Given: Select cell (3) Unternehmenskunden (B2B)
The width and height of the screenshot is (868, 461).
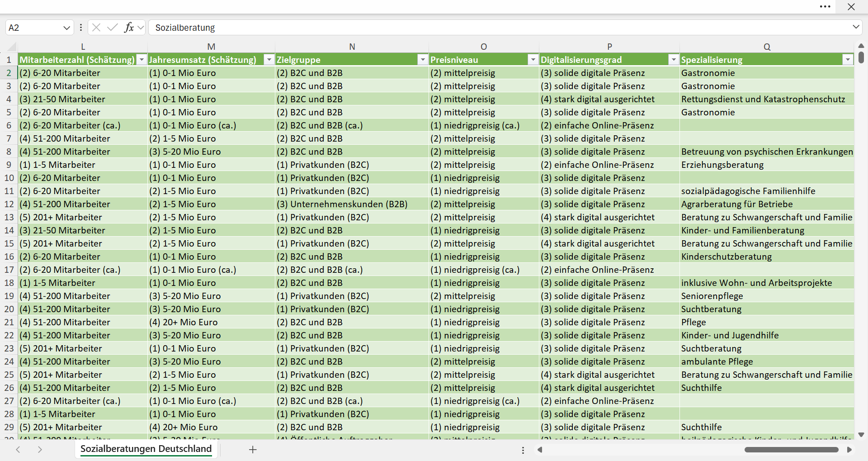Looking at the screenshot, I should 352,204.
